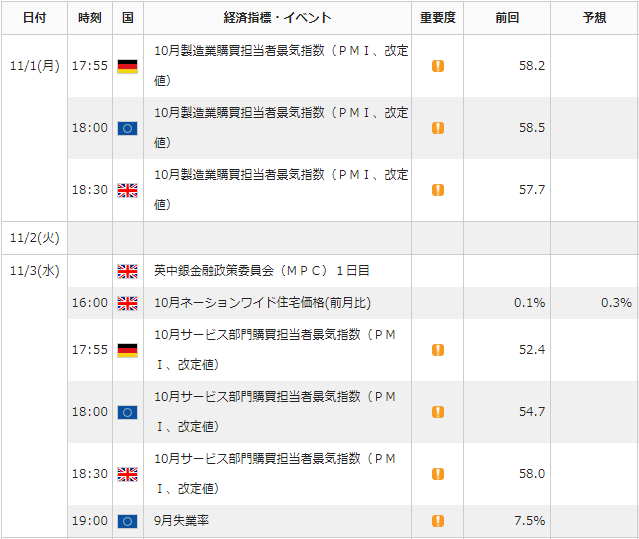The image size is (639, 539).
Task: Click the 前回 column header
Action: point(507,18)
